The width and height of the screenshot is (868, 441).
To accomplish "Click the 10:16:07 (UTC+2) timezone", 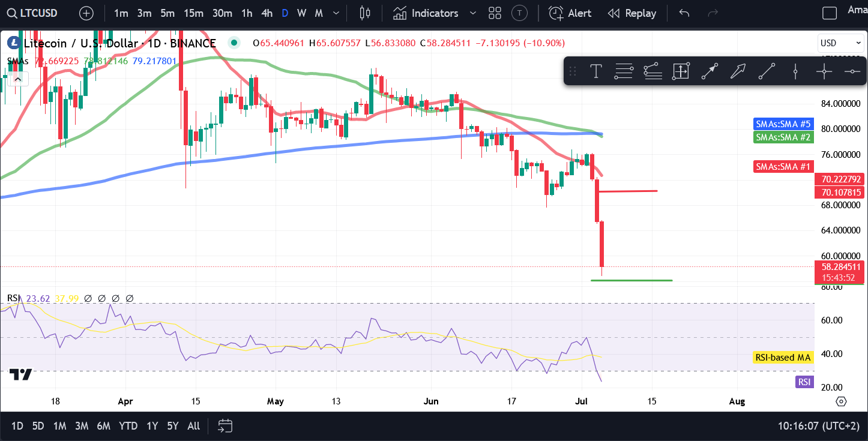I will coord(819,426).
